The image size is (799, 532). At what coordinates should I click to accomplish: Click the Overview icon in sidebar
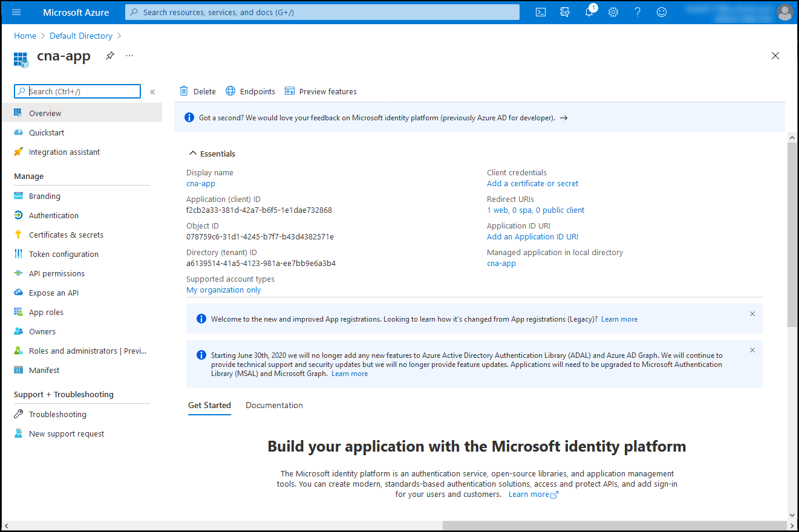tap(18, 113)
